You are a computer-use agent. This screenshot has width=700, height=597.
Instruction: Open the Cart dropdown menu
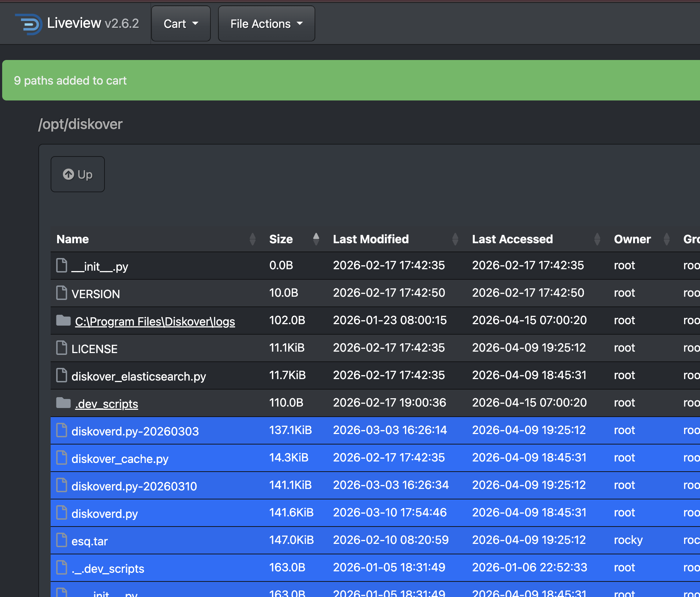click(181, 24)
